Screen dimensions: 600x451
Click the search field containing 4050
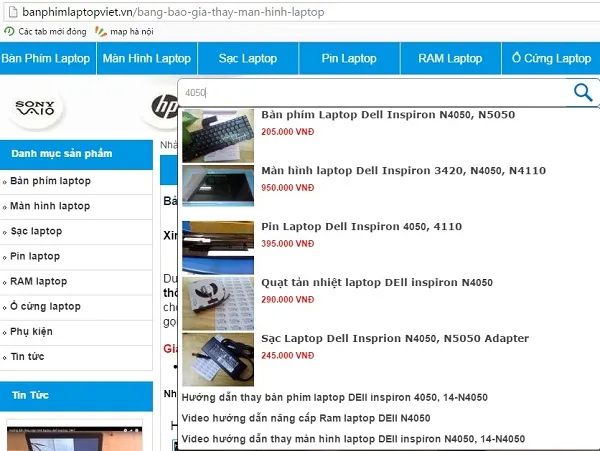coord(375,93)
